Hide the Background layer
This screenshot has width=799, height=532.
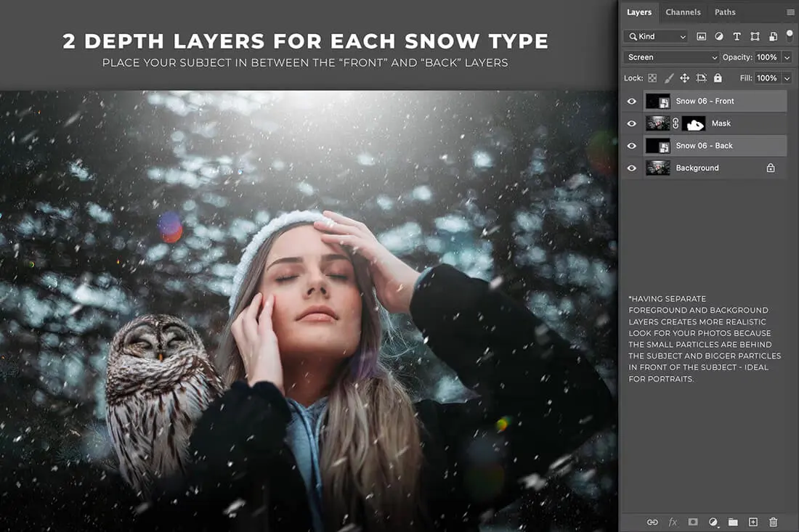[x=631, y=168]
